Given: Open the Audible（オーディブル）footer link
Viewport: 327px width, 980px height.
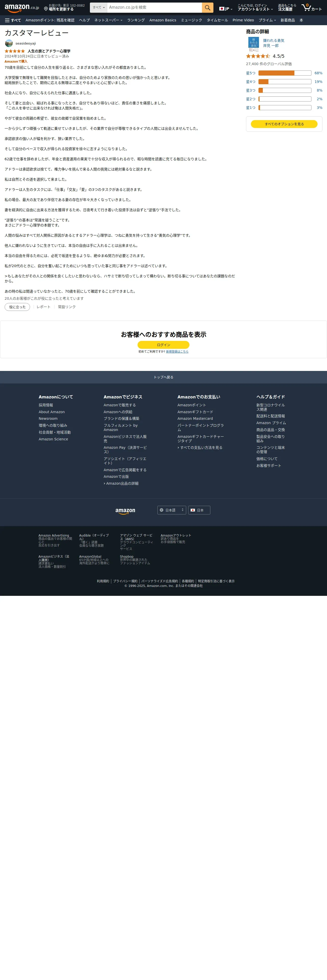Looking at the screenshot, I should (x=94, y=537).
